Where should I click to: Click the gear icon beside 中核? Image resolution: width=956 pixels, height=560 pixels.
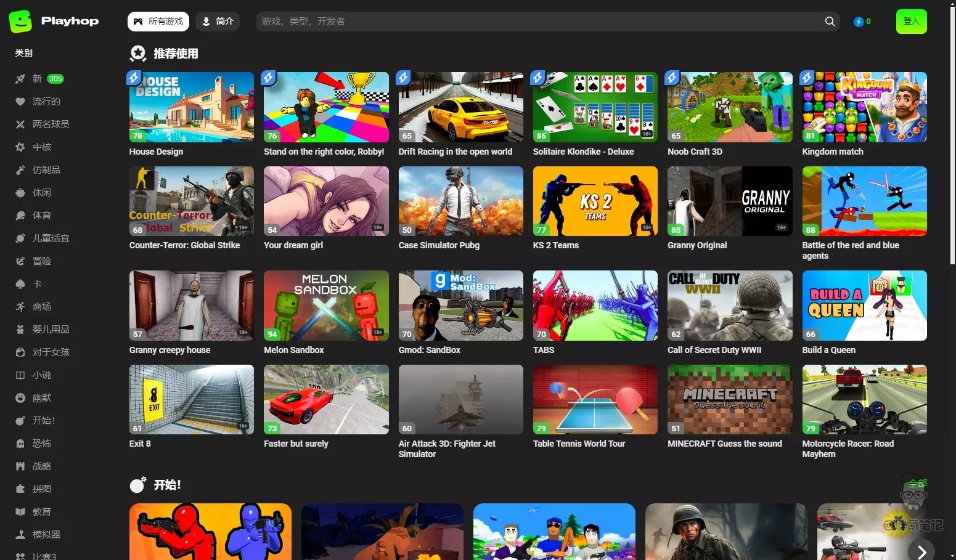(20, 147)
